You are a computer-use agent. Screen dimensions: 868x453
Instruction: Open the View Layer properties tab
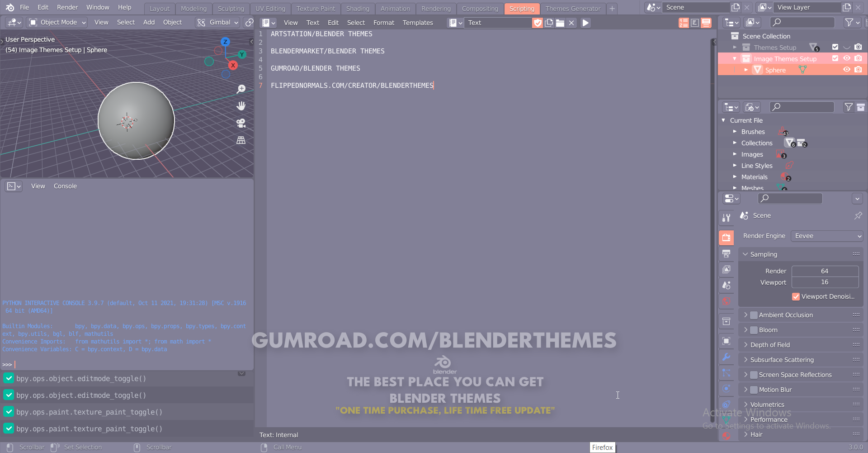(x=726, y=269)
